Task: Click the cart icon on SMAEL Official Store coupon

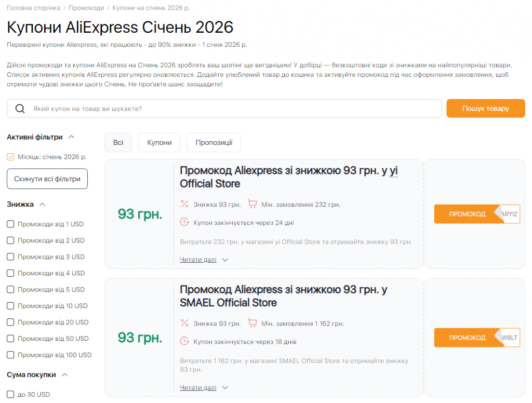Action: 252,323
